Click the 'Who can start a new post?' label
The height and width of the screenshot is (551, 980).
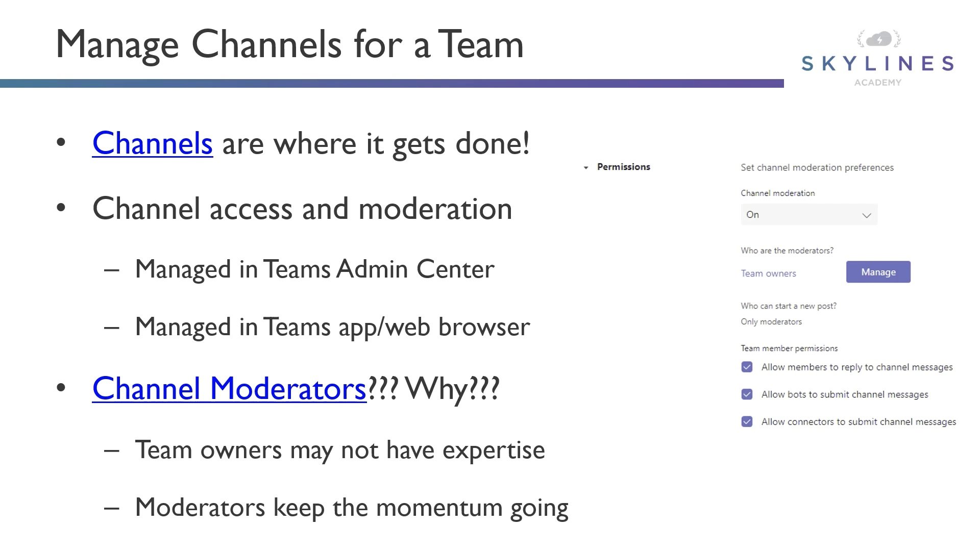(x=789, y=306)
